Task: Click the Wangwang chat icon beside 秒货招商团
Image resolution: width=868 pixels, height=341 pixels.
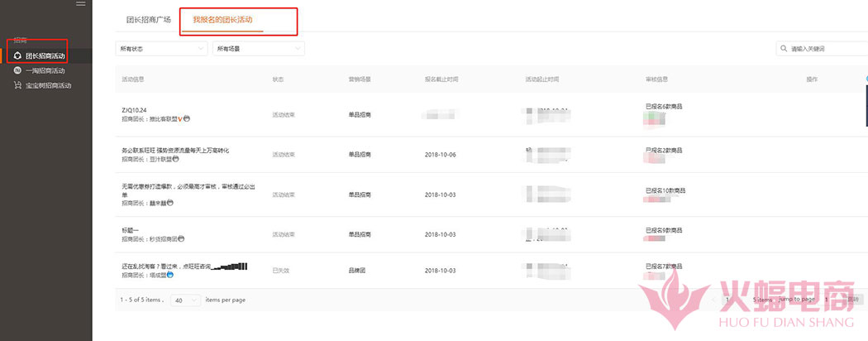Action: point(181,239)
